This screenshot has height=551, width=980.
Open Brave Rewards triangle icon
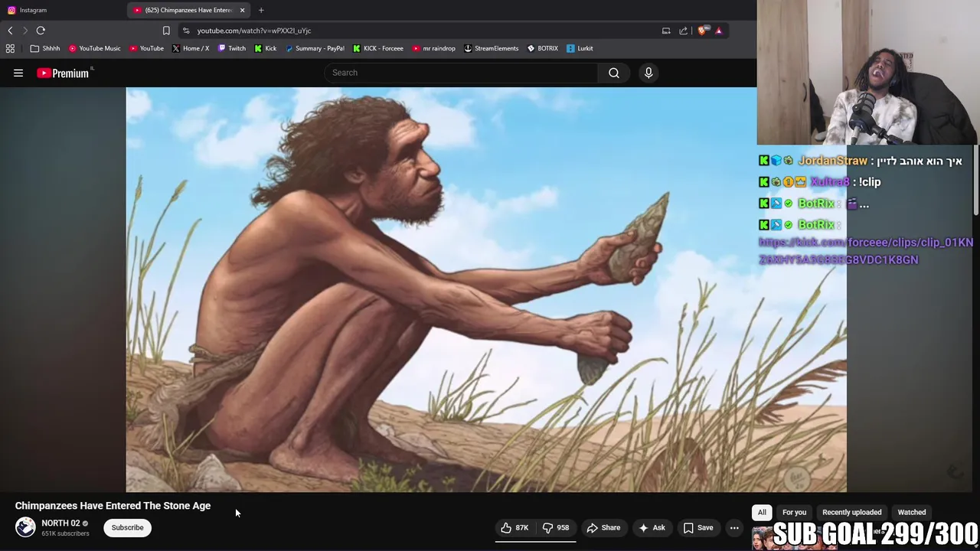719,31
